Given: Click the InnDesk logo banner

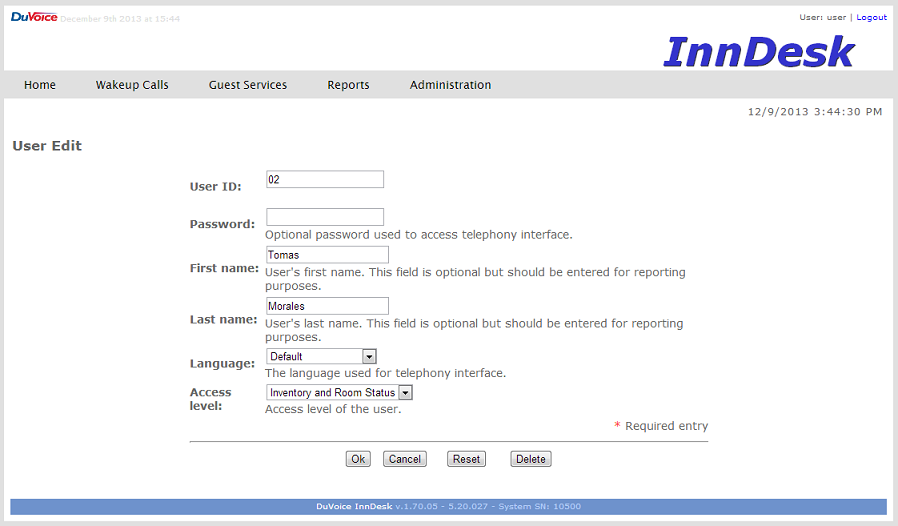Looking at the screenshot, I should coord(759,52).
